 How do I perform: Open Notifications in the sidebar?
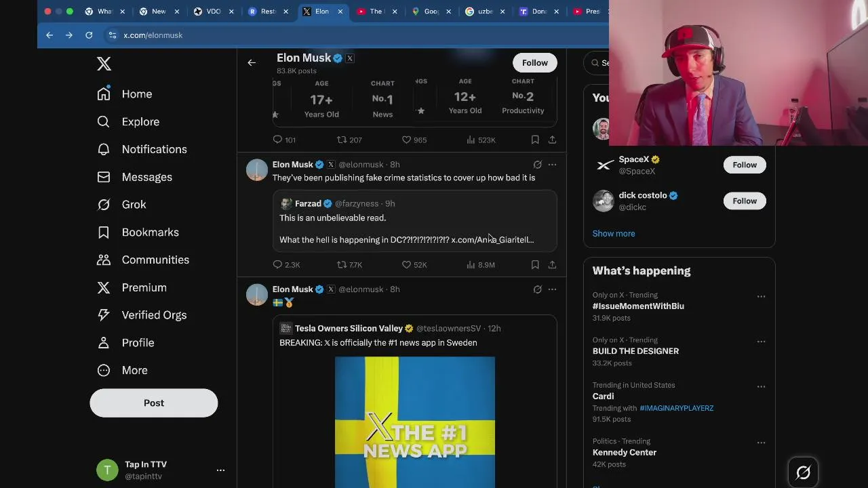tap(142, 149)
